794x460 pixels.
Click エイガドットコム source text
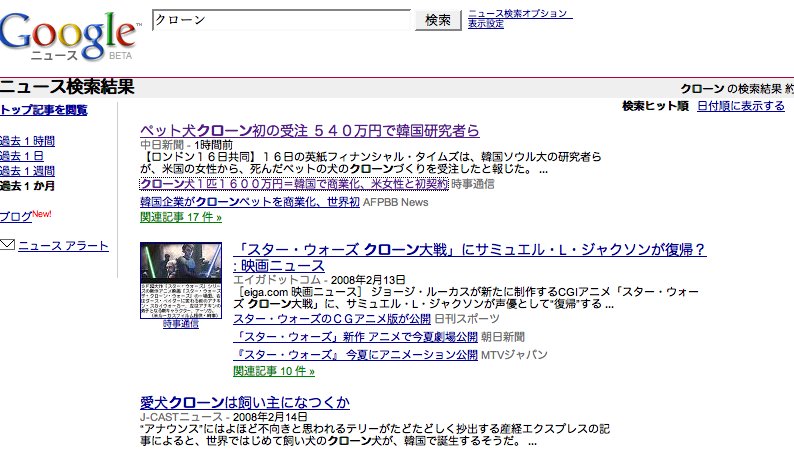click(x=277, y=280)
